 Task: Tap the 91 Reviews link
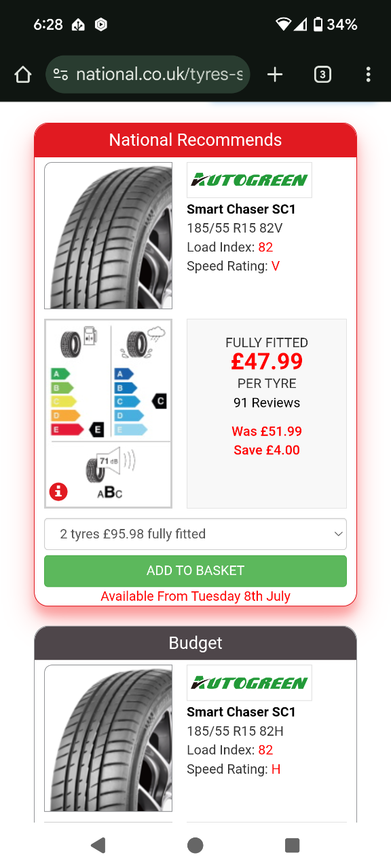pos(267,403)
